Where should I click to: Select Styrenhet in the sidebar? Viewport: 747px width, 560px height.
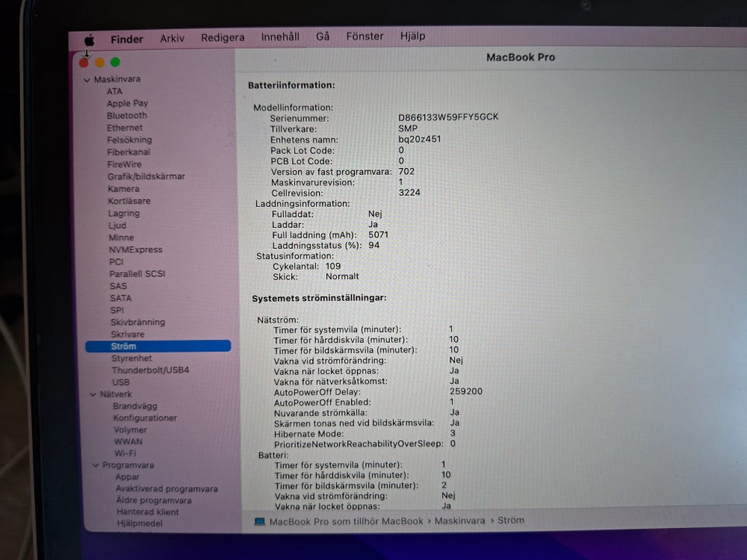[132, 359]
